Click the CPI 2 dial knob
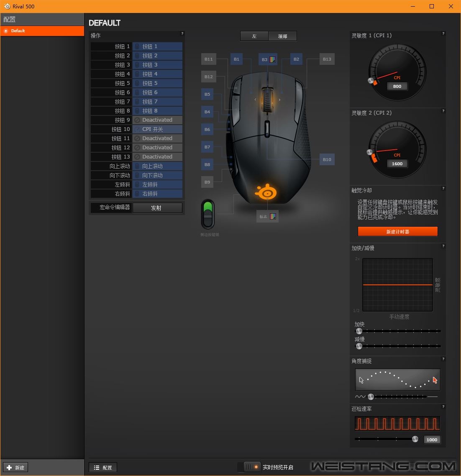The width and height of the screenshot is (461, 476). point(369,152)
